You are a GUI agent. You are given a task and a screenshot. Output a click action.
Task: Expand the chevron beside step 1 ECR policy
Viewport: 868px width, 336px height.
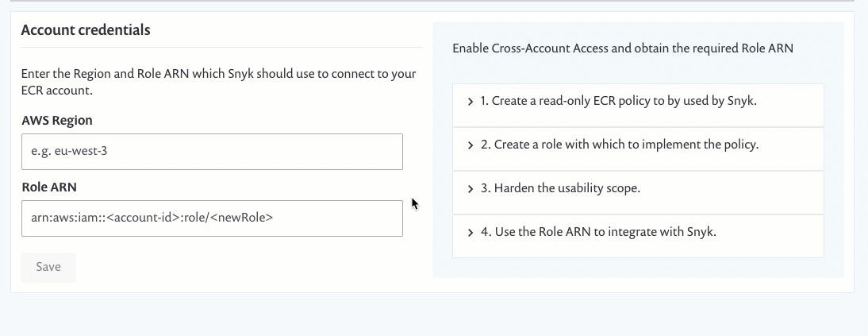click(x=470, y=102)
